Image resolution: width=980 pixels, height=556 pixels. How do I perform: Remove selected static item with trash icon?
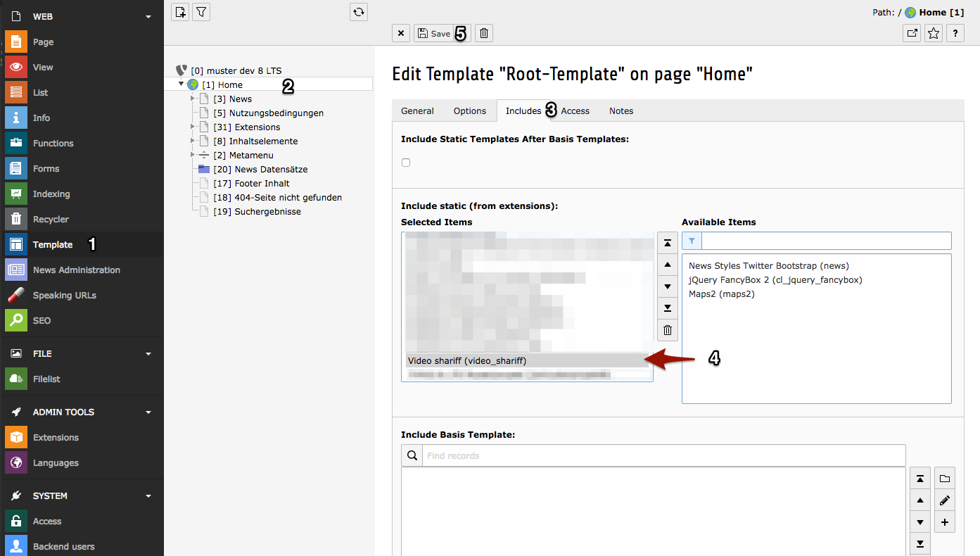[668, 330]
